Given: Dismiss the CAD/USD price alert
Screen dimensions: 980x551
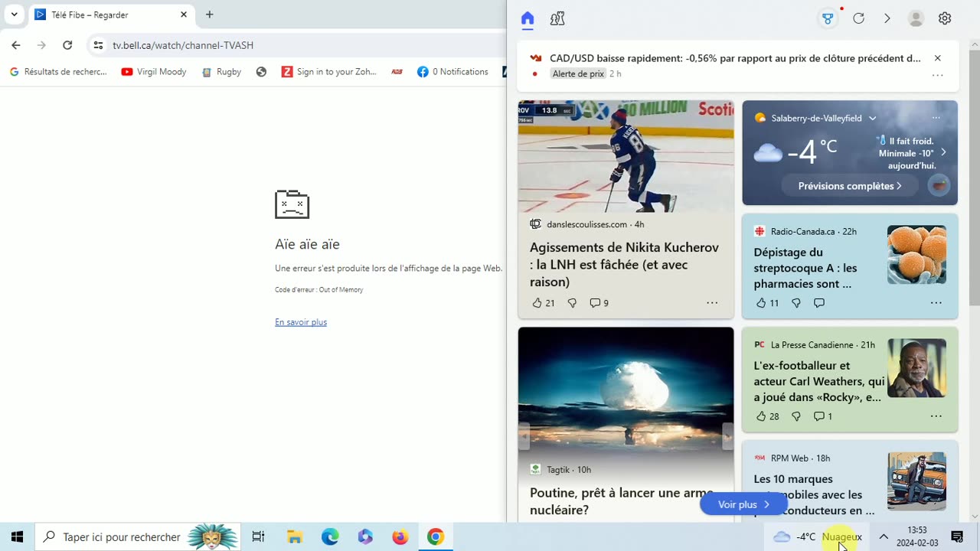Looking at the screenshot, I should [x=937, y=58].
